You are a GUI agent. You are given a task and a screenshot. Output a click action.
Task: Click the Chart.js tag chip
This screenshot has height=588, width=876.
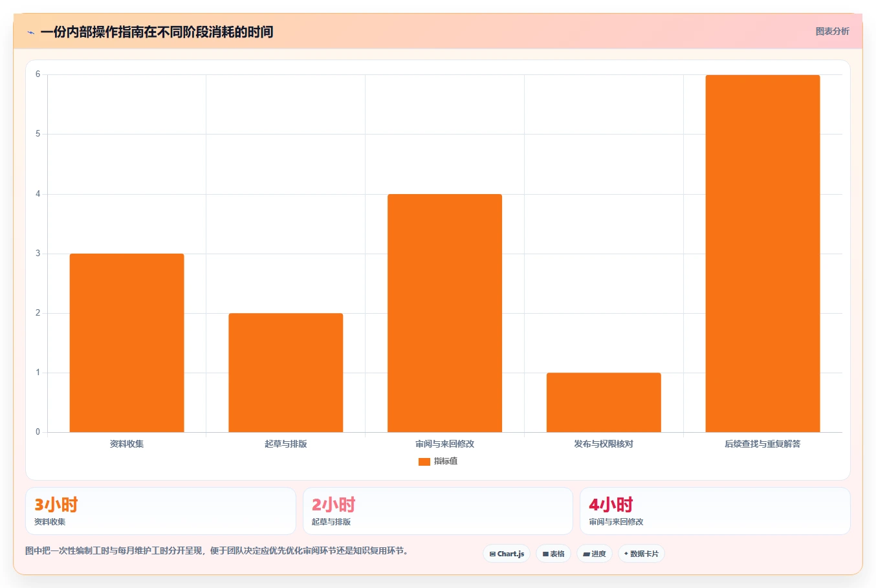click(x=507, y=554)
